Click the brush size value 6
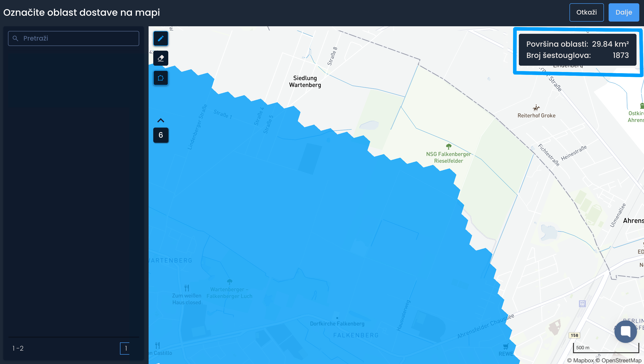This screenshot has width=644, height=364. pyautogui.click(x=161, y=135)
